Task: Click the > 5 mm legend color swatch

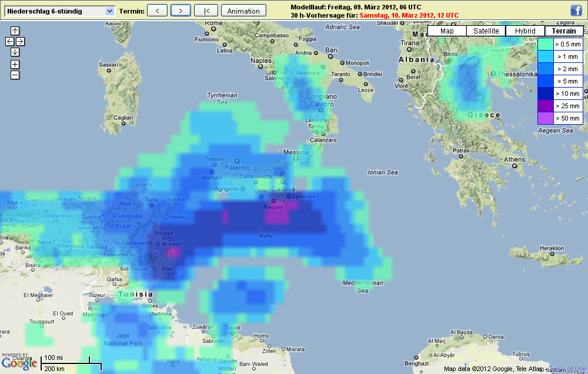Action: pos(546,81)
